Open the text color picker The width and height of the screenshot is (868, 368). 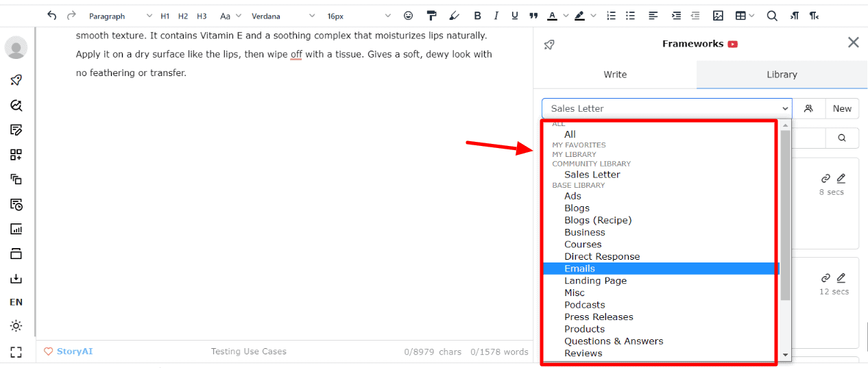(x=553, y=16)
